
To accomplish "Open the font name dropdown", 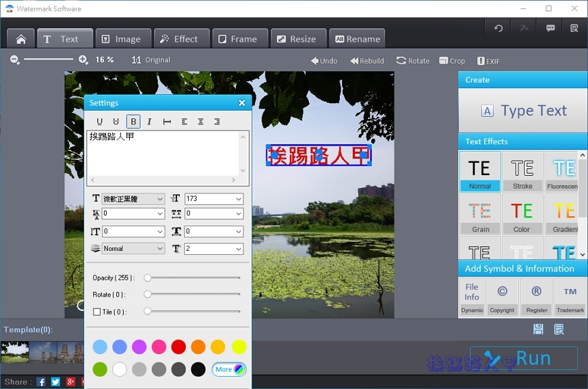I will 133,199.
